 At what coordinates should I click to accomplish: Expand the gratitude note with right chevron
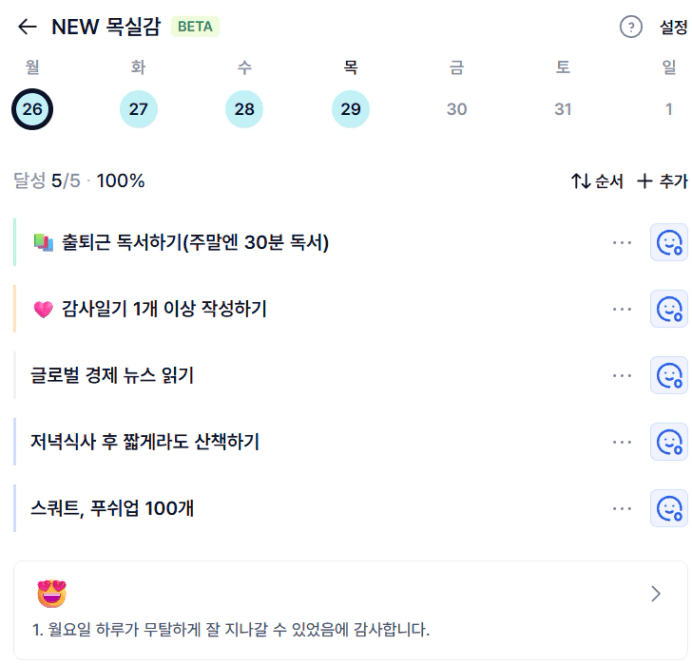pos(655,594)
